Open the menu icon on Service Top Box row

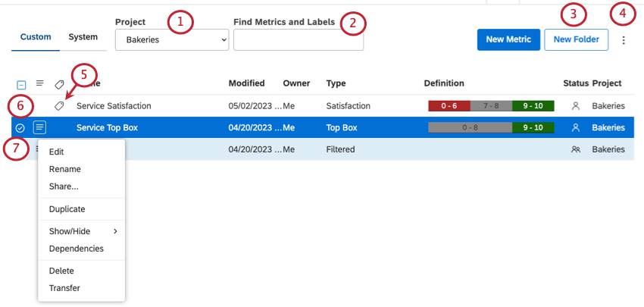pos(39,127)
